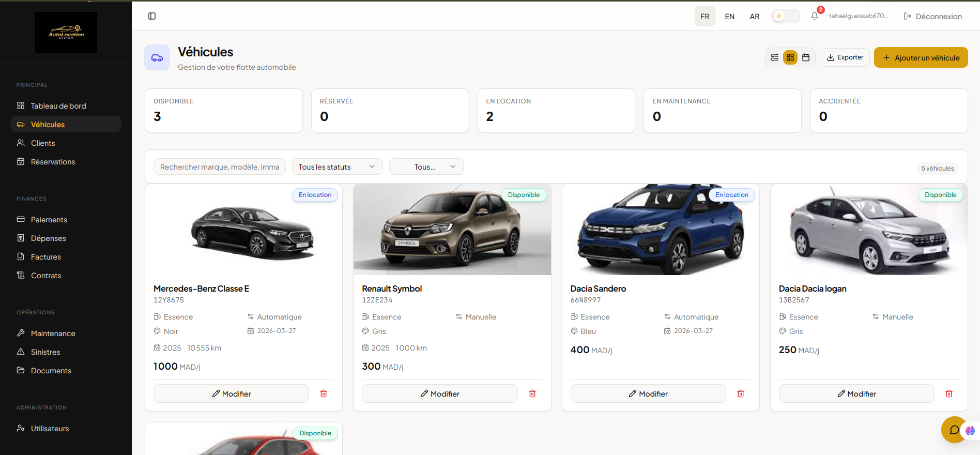Screen dimensions: 980x455
Task: Click the Documents folder sidebar icon
Action: tap(21, 370)
